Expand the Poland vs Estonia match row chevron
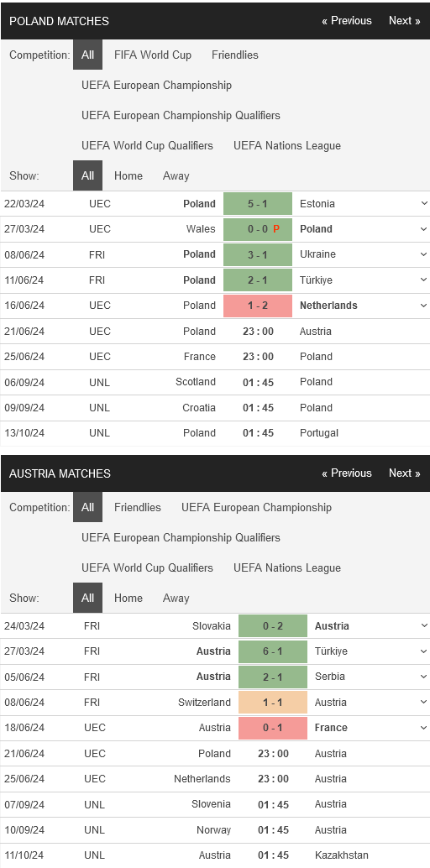 (424, 203)
